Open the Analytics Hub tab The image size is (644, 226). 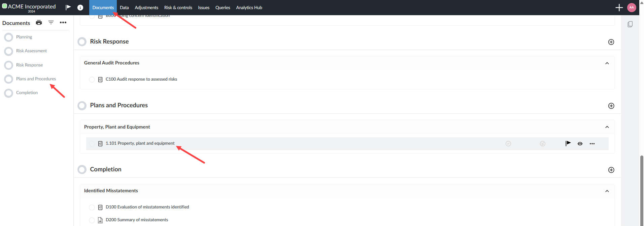pos(249,7)
